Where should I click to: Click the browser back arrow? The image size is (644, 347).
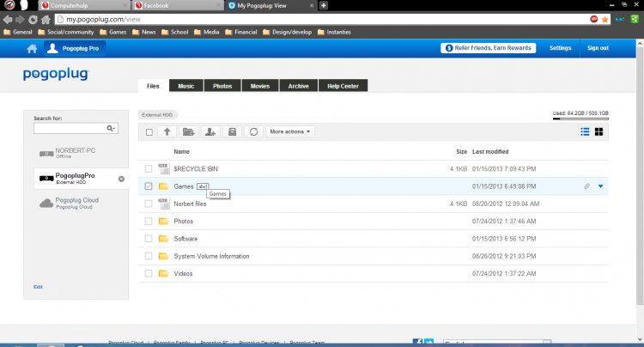[x=8, y=19]
